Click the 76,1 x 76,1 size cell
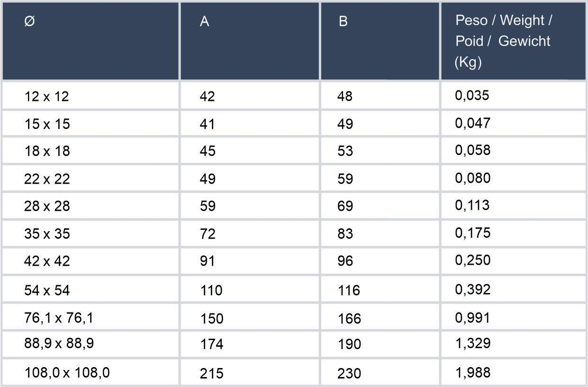This screenshot has height=387, width=588. click(x=58, y=318)
